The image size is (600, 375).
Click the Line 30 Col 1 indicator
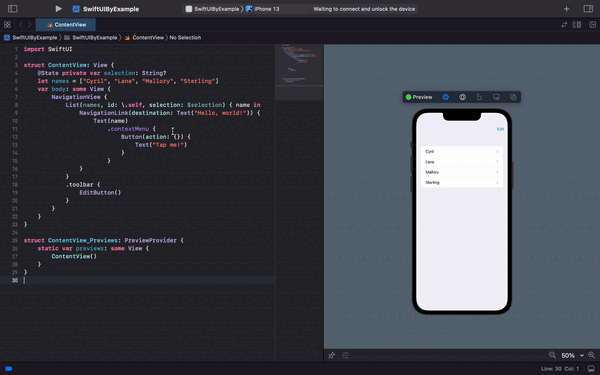[x=560, y=369]
